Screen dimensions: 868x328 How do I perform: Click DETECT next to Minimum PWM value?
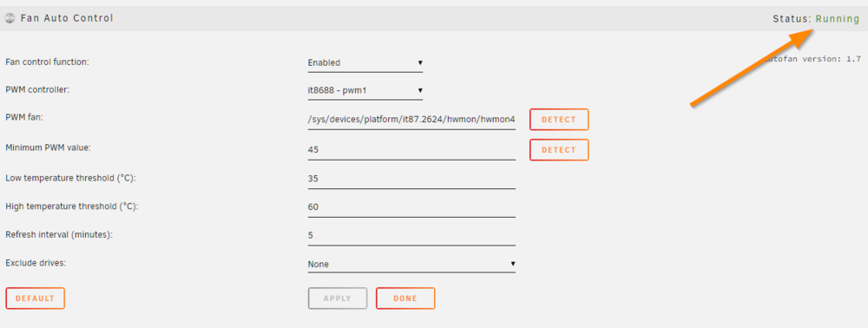[559, 150]
